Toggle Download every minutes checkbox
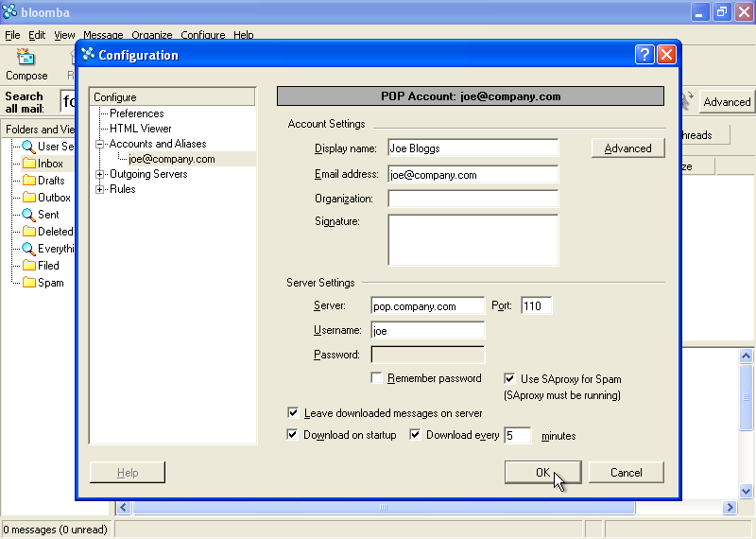Image resolution: width=756 pixels, height=539 pixels. (x=415, y=434)
